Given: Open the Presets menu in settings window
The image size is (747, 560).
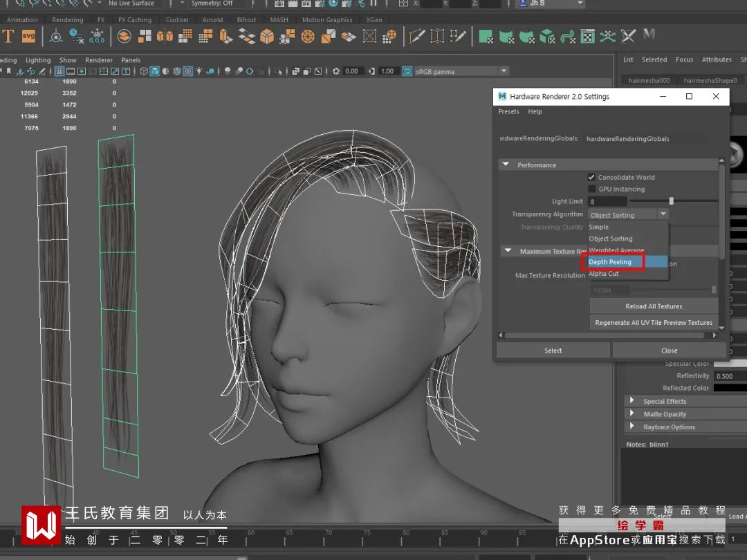Looking at the screenshot, I should pos(508,111).
